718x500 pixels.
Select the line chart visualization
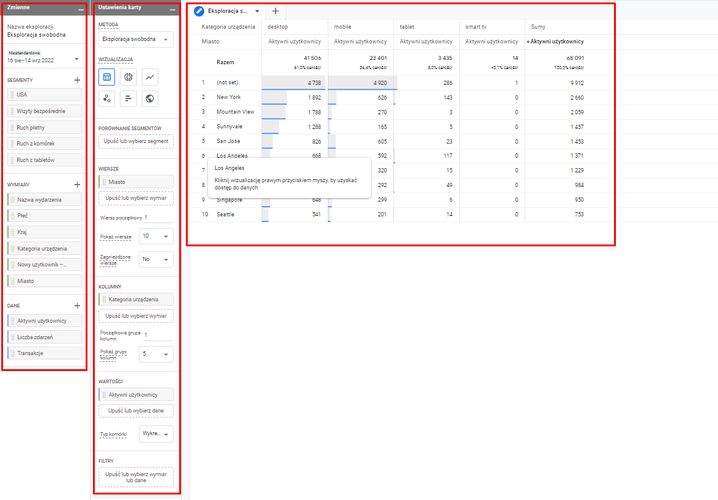tap(150, 76)
